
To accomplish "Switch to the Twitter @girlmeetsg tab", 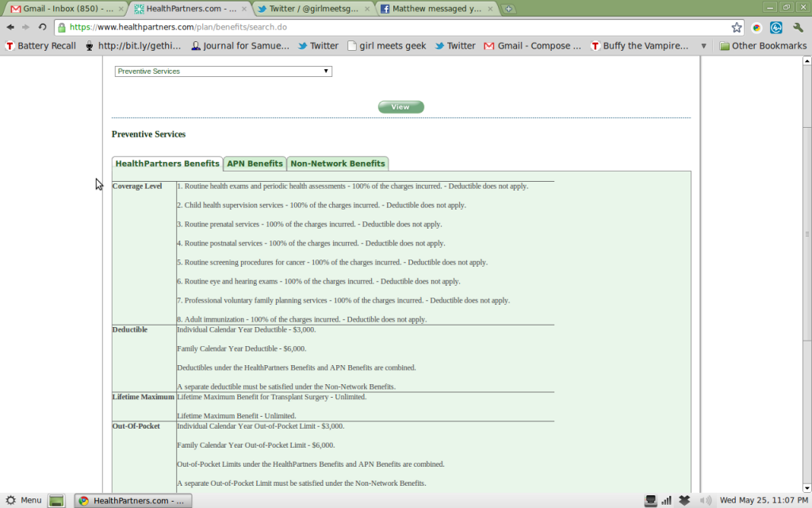I will pos(312,9).
